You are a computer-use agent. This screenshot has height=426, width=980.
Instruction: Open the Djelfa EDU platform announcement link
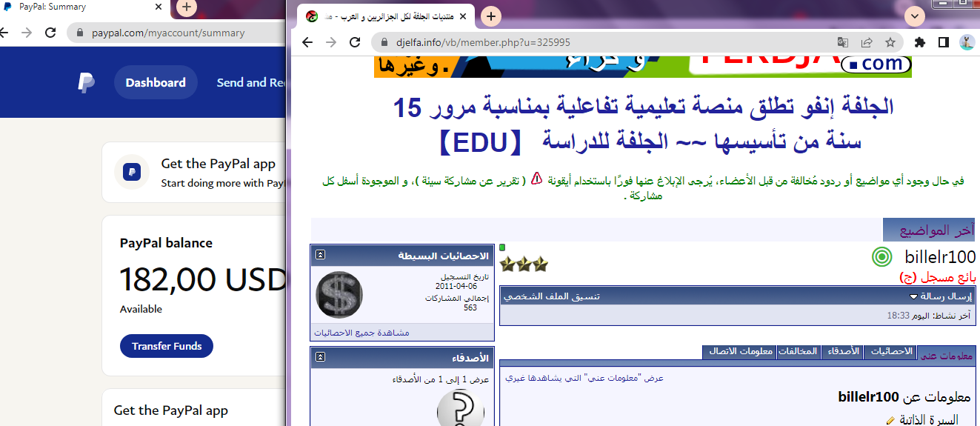pos(643,123)
